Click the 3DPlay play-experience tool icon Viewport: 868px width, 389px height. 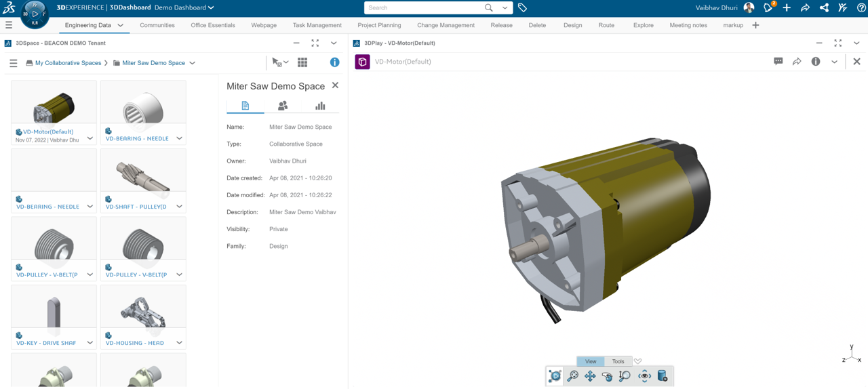coord(555,376)
